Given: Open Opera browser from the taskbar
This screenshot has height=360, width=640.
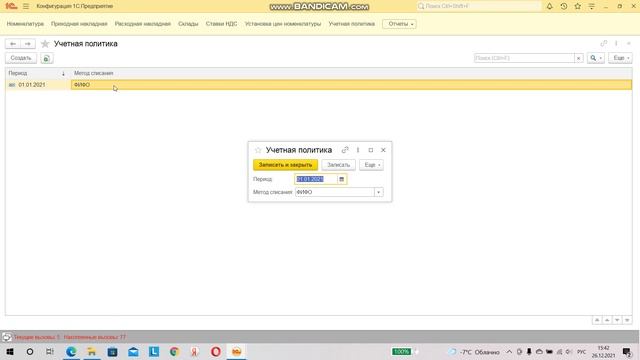Looking at the screenshot, I should (x=216, y=351).
